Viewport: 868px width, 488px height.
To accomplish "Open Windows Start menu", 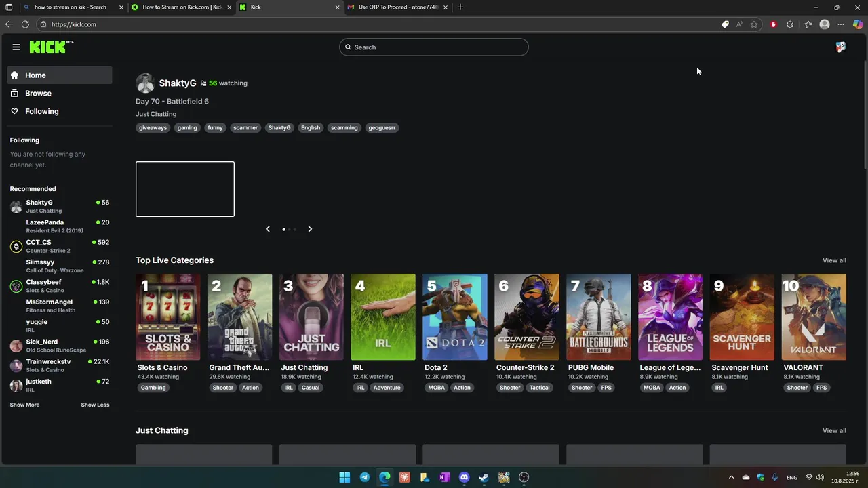I will coord(344,477).
